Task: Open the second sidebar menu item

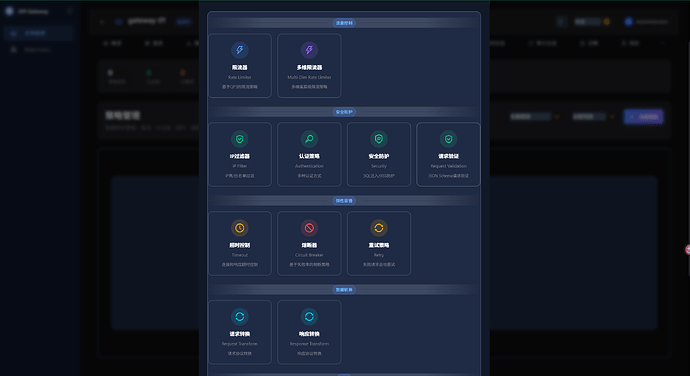Action: (x=38, y=50)
